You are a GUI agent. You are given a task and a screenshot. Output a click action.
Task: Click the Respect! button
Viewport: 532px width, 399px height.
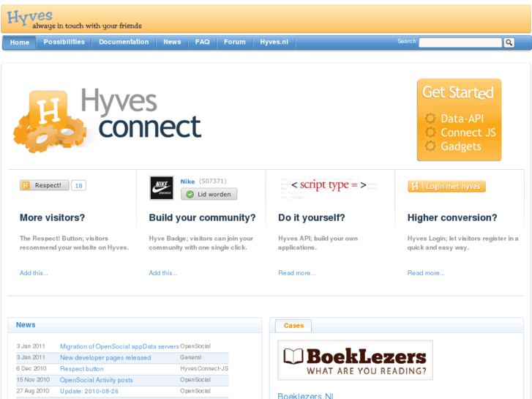(44, 185)
